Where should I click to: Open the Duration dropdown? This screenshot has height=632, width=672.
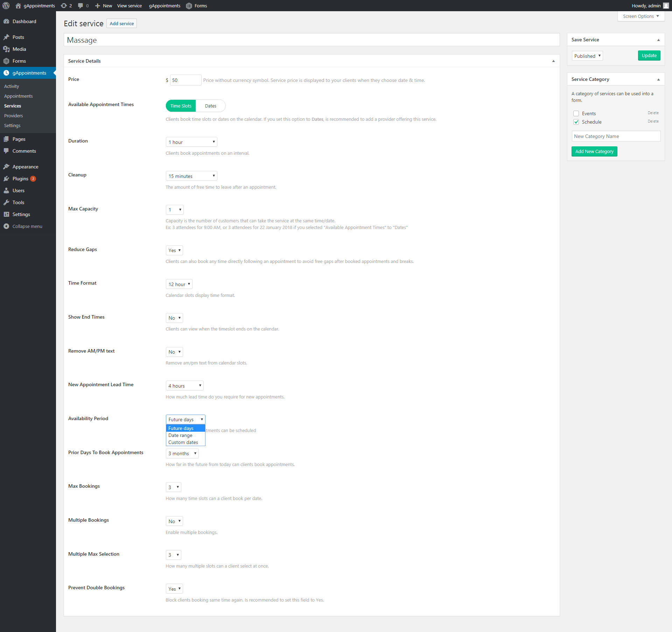(x=191, y=142)
